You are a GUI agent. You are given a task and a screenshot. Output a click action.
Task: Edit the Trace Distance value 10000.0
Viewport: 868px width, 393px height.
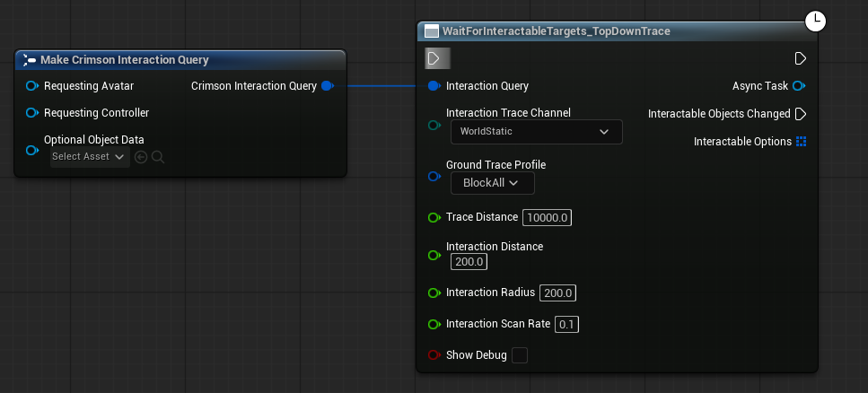547,217
